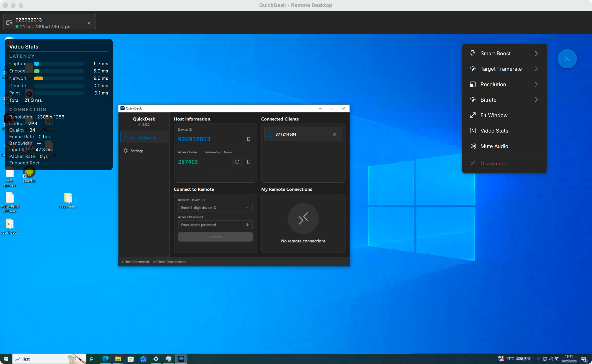Open the Smart Boost menu item
The height and width of the screenshot is (364, 592).
pyautogui.click(x=496, y=53)
